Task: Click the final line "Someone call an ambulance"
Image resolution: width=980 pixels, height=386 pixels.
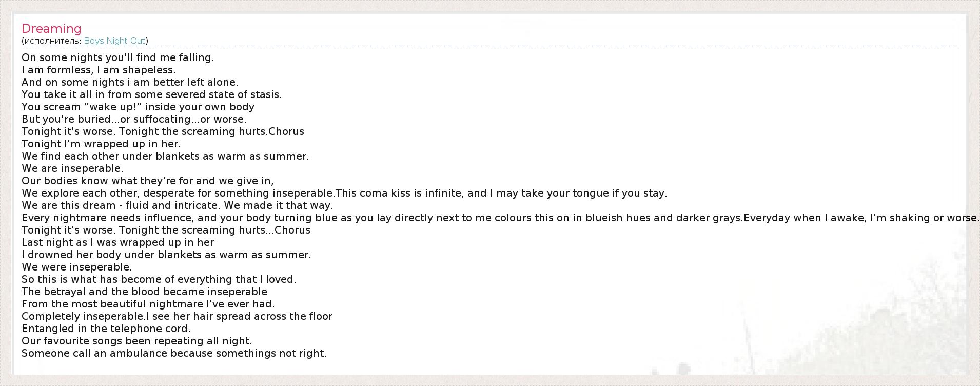Action: click(x=174, y=353)
